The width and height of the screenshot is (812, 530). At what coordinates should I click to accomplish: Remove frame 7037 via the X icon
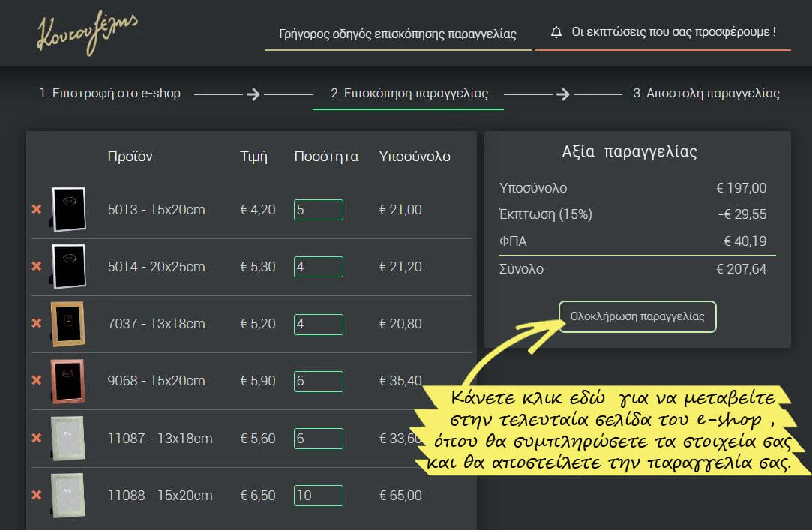(36, 324)
